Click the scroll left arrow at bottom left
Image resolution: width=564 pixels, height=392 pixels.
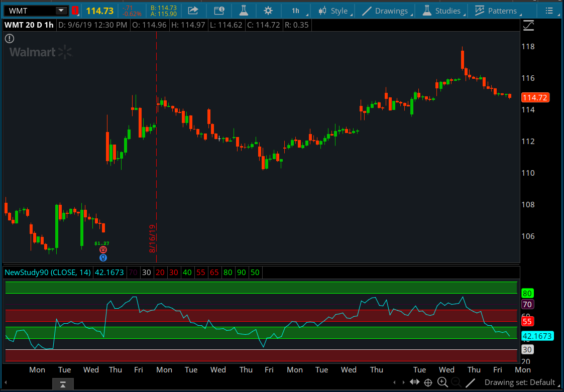click(6, 382)
